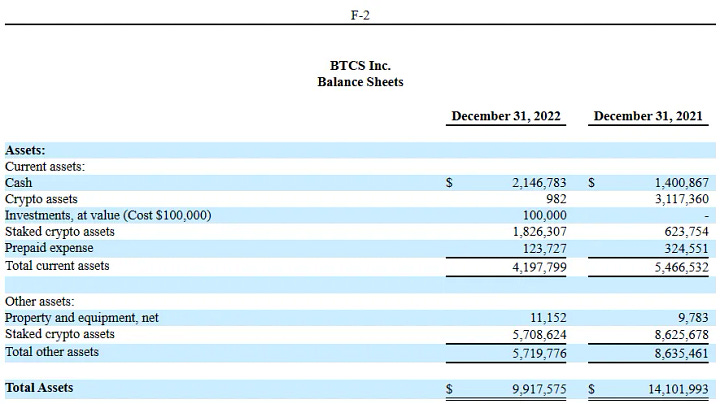Click Total current assets 5,466,532
Image resolution: width=720 pixels, height=404 pixels.
(x=681, y=267)
